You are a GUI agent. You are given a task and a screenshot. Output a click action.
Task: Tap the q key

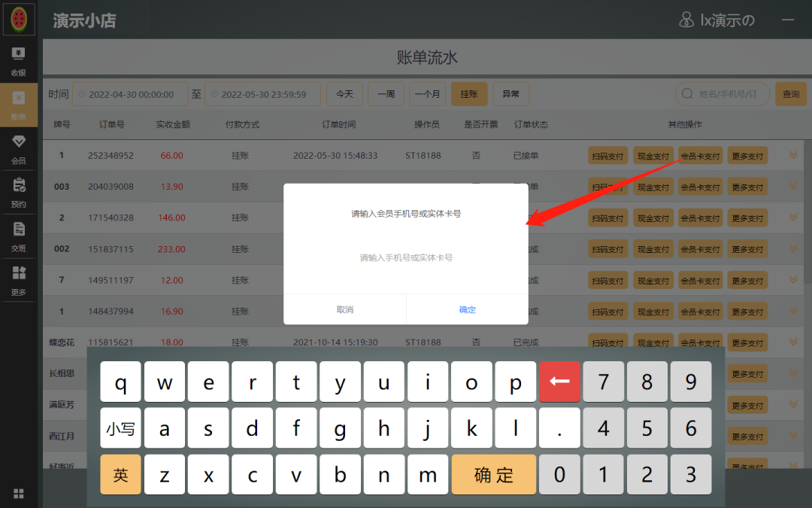tap(120, 382)
